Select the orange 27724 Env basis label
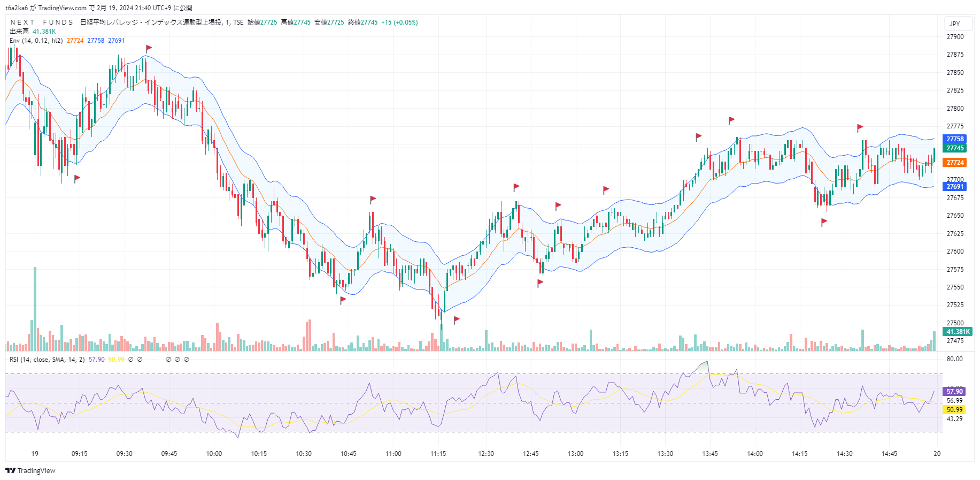The width and height of the screenshot is (980, 480). click(x=955, y=163)
